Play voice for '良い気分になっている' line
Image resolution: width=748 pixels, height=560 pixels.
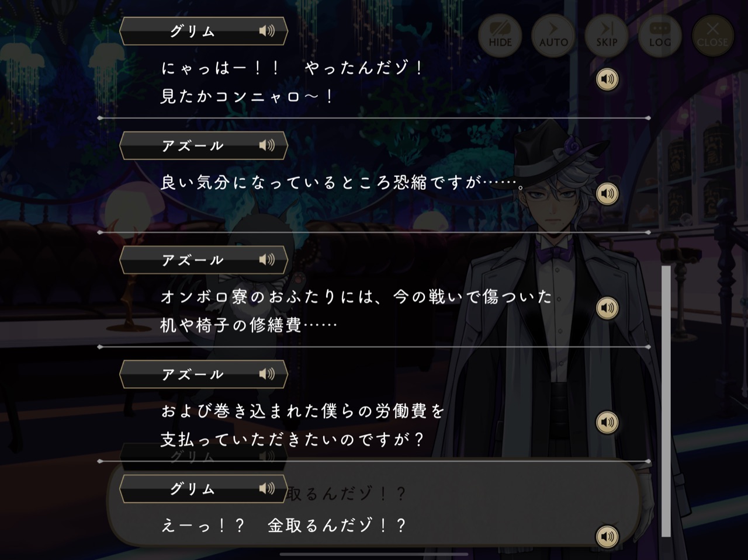[x=607, y=193]
